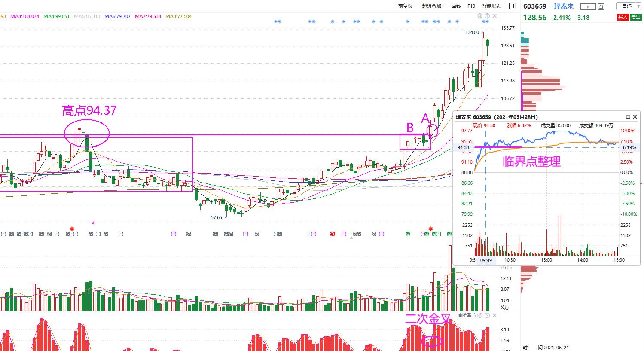Set a price alert with the bell icon
The height and width of the screenshot is (351, 644).
tap(601, 6)
